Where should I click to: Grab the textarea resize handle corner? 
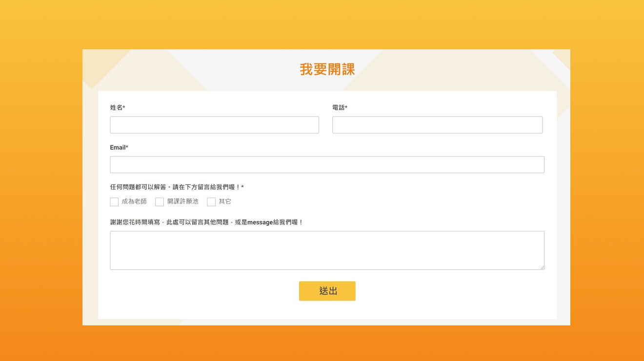[x=542, y=267]
